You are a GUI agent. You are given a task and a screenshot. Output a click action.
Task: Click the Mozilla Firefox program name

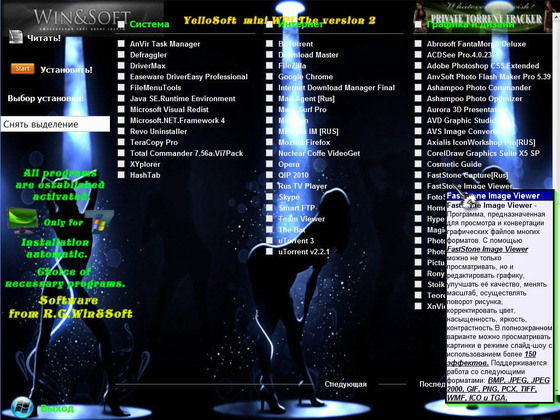[304, 142]
